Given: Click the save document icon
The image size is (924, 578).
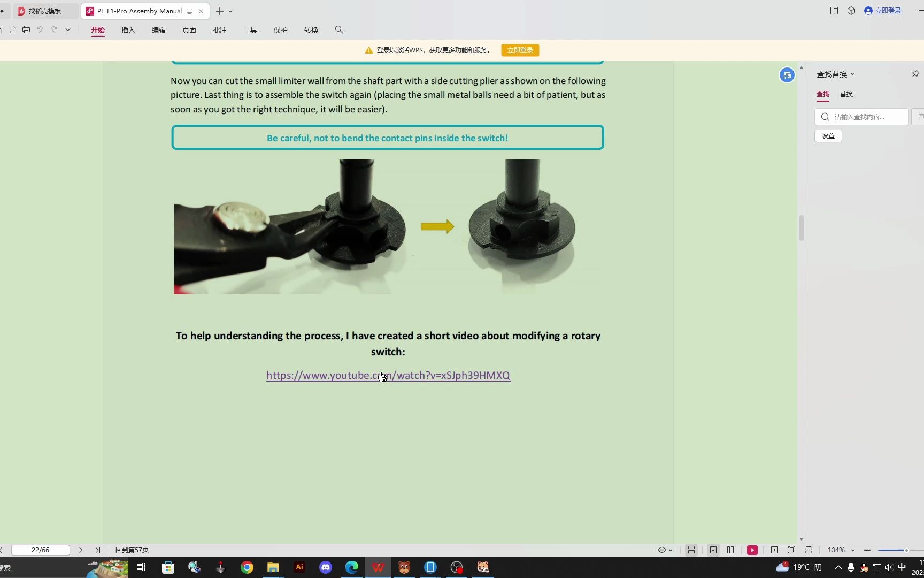Looking at the screenshot, I should pos(12,30).
